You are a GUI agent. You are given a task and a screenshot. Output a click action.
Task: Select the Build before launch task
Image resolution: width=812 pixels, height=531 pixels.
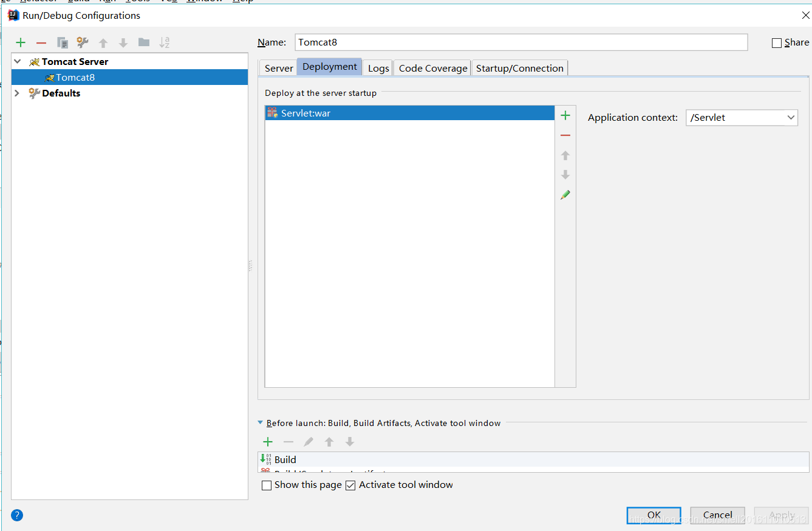tap(533, 459)
